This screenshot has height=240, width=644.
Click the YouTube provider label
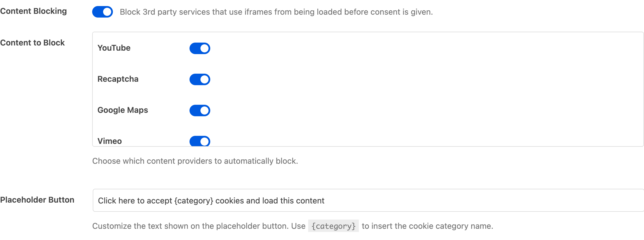[x=114, y=48]
